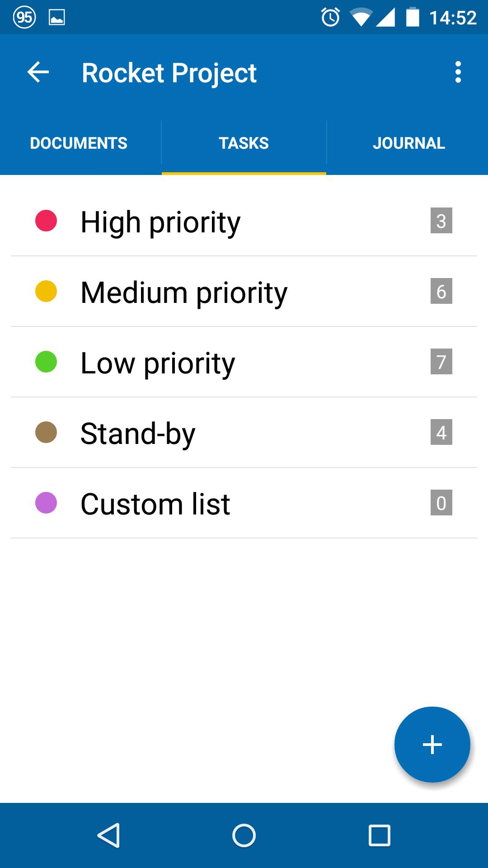Switch to the Documents tab
Viewport: 488px width, 868px height.
(79, 143)
